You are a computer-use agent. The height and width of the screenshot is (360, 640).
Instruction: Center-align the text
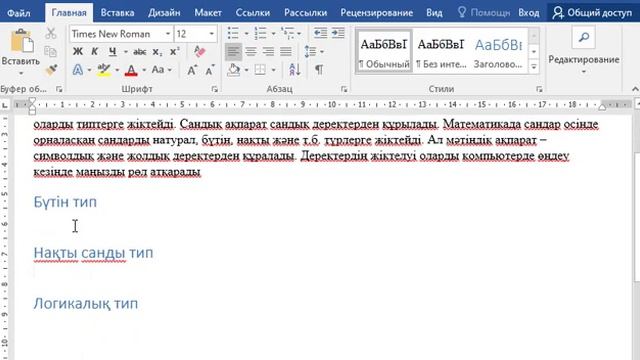click(251, 51)
